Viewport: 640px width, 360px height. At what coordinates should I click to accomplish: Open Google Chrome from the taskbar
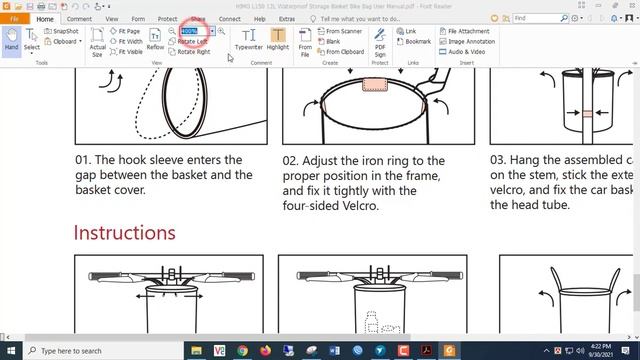coord(242,351)
